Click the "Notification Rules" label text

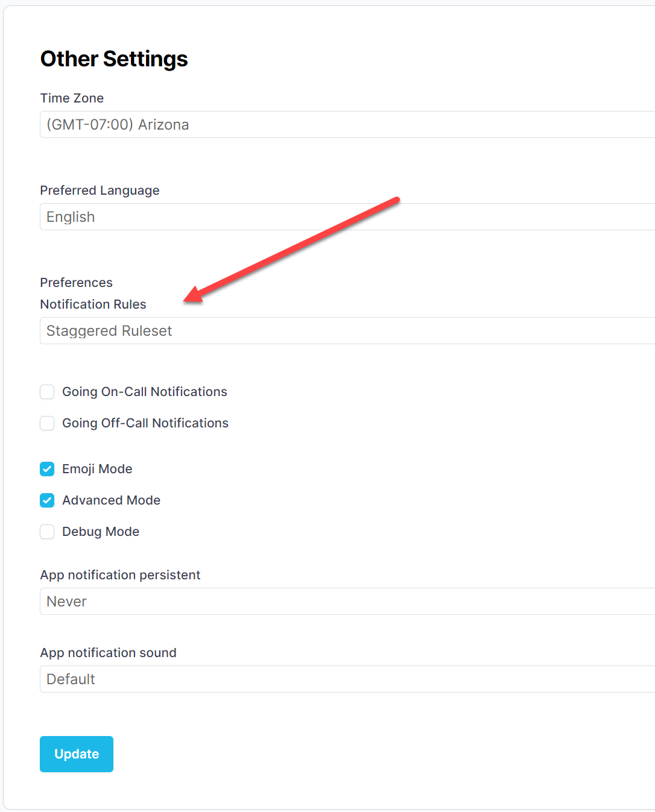click(x=93, y=304)
